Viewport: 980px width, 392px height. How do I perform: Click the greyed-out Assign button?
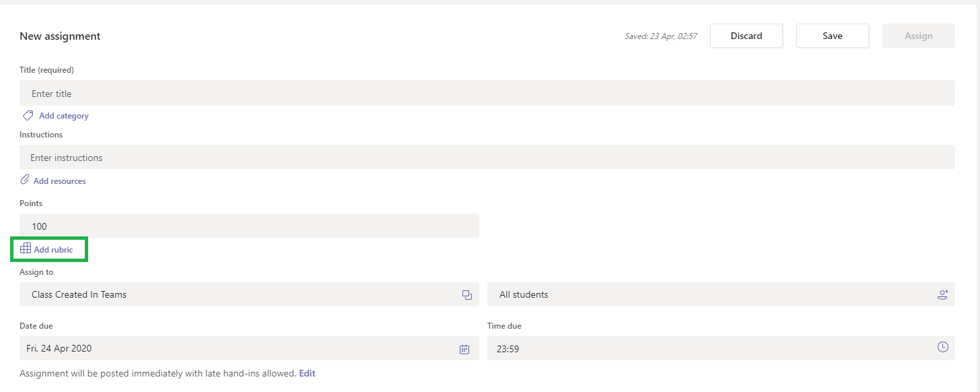tap(919, 36)
